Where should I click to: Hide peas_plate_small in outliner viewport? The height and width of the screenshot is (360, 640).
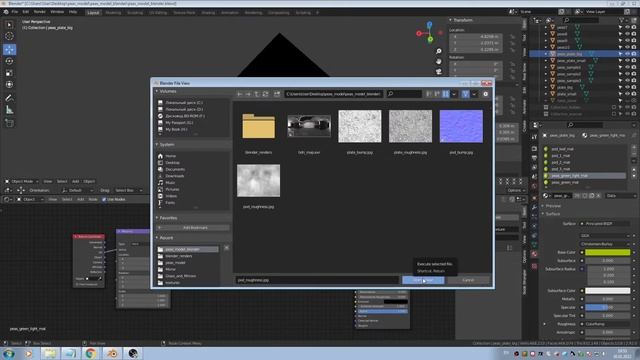(x=627, y=60)
